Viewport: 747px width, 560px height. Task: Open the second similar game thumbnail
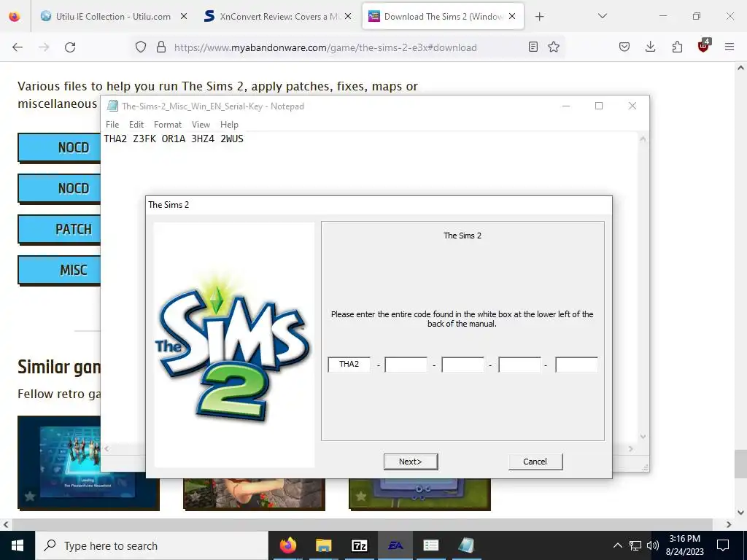pos(254,494)
